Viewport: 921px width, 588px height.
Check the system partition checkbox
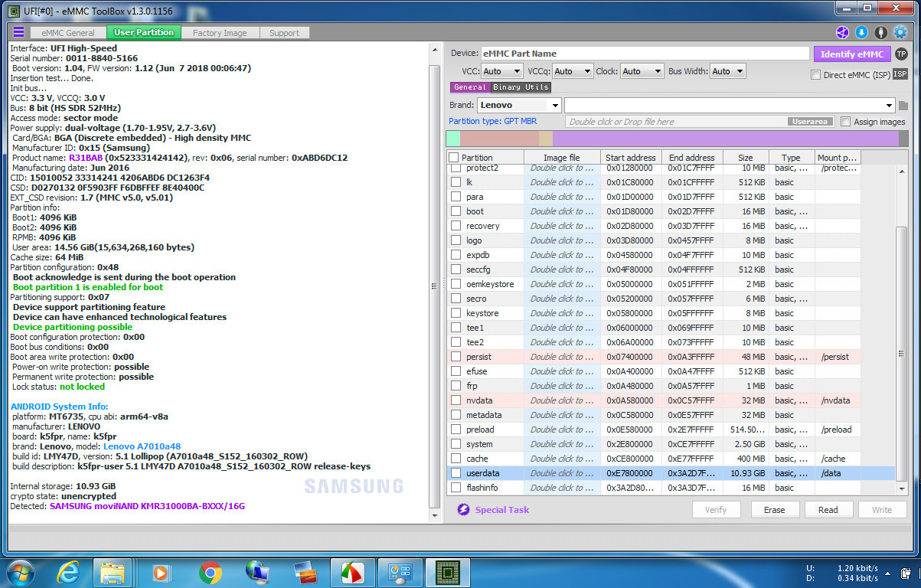pos(456,444)
